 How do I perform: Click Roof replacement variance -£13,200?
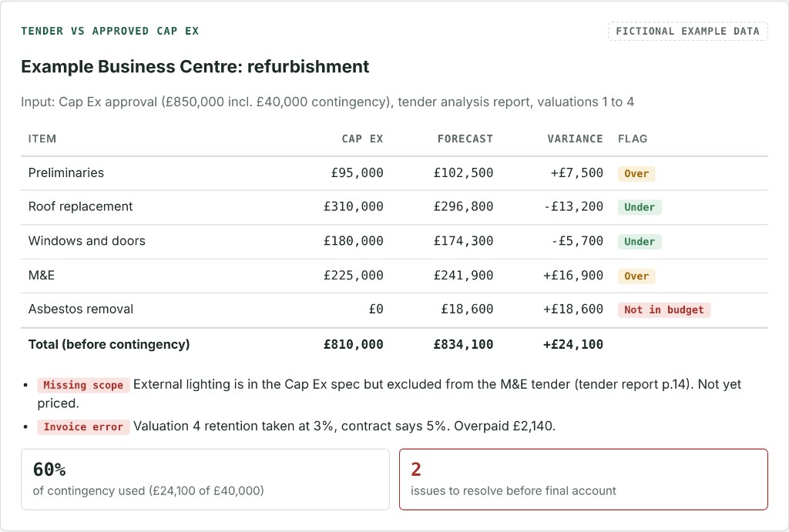click(573, 206)
